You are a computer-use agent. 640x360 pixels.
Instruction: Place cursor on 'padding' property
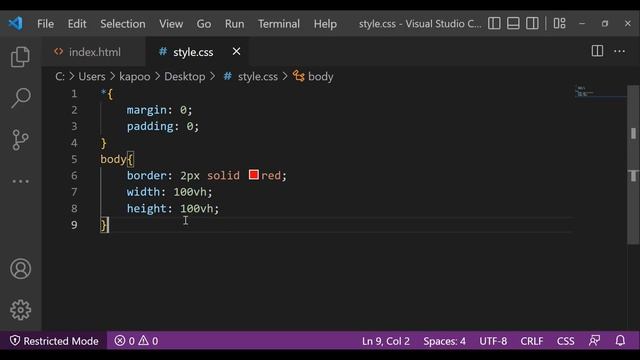click(150, 126)
